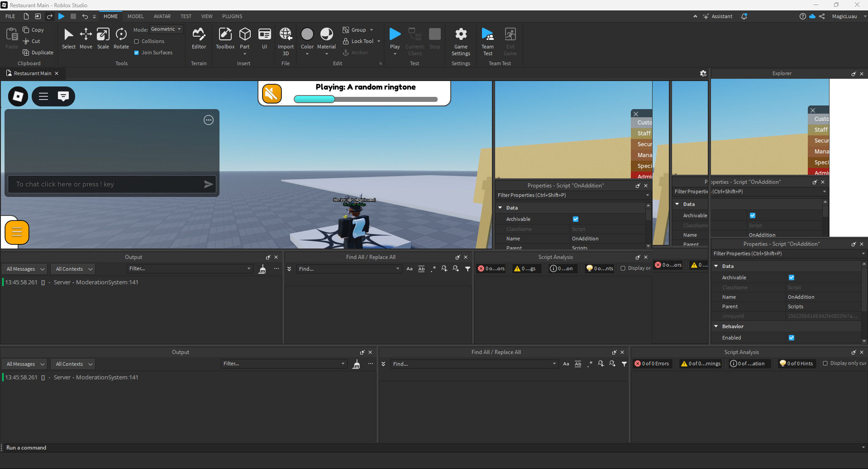Switch to the MODEL ribbon tab

[x=135, y=16]
